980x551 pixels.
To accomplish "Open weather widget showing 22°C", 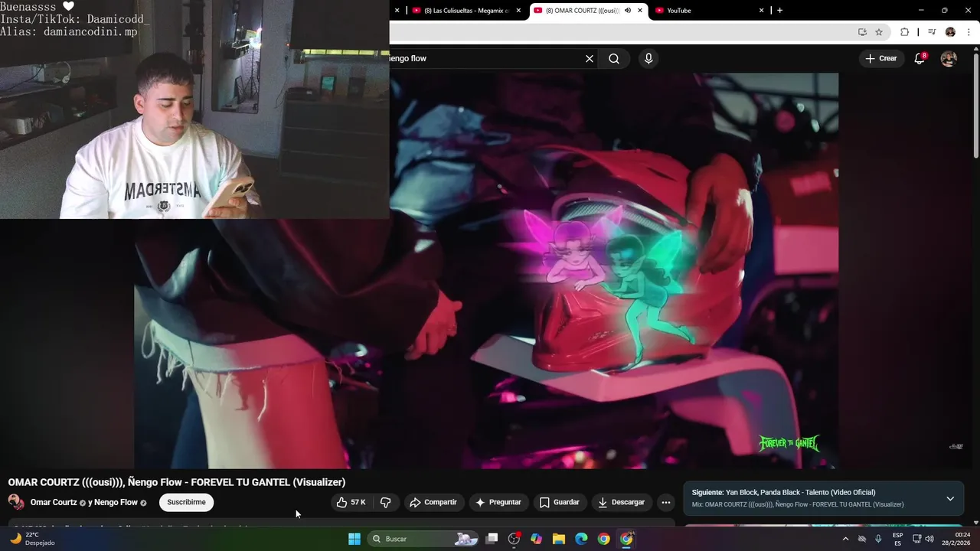I will (32, 539).
